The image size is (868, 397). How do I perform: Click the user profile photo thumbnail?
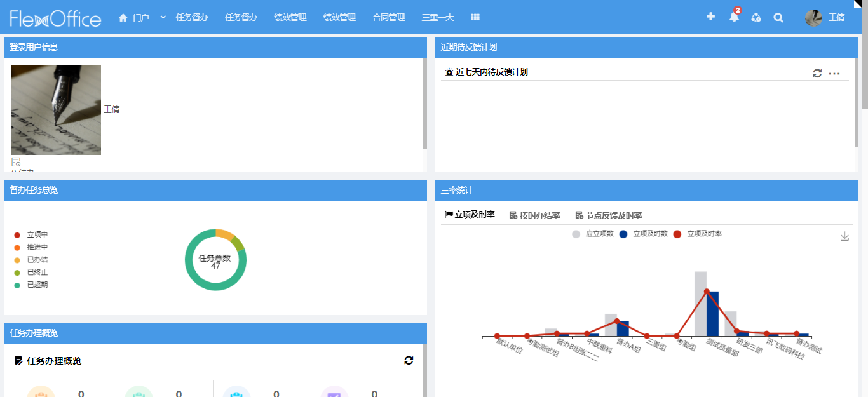[56, 110]
